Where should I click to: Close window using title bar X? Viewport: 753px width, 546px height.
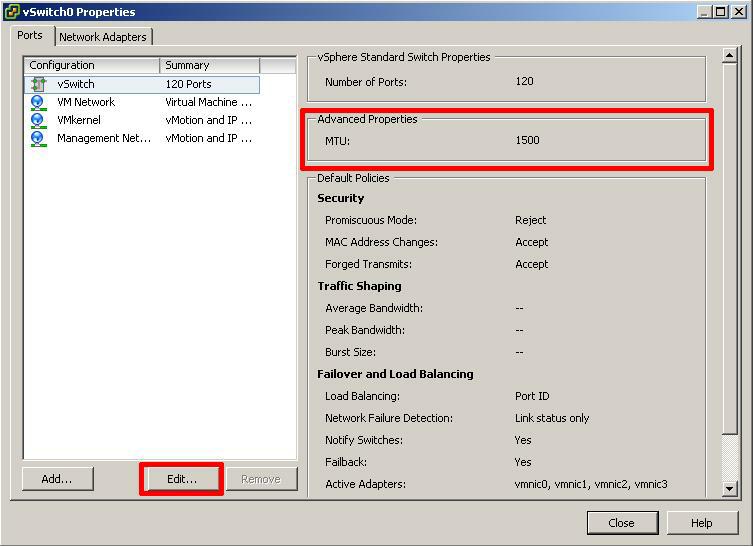pyautogui.click(x=739, y=12)
